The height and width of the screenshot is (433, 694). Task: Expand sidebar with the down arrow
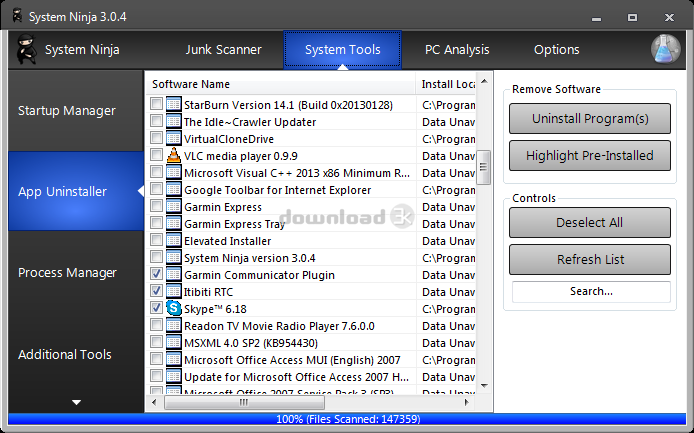tap(77, 402)
